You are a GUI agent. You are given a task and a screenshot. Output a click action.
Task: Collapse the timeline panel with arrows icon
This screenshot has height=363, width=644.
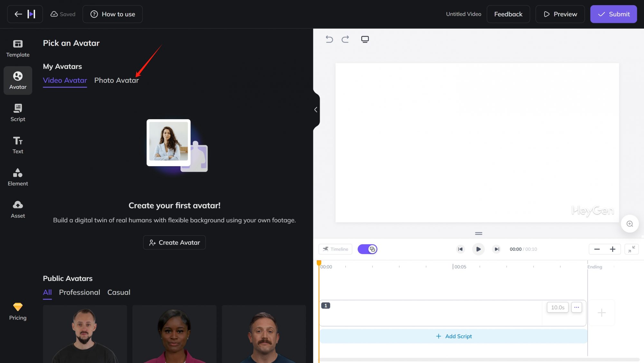click(631, 249)
